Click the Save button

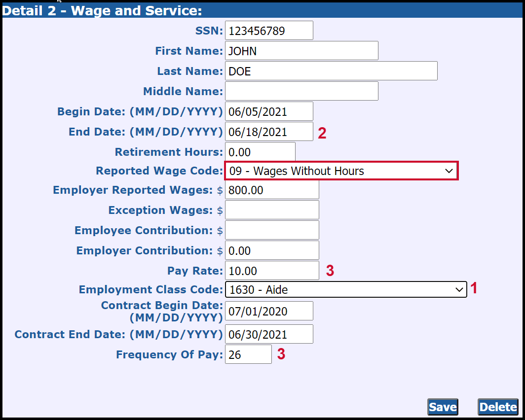click(442, 407)
